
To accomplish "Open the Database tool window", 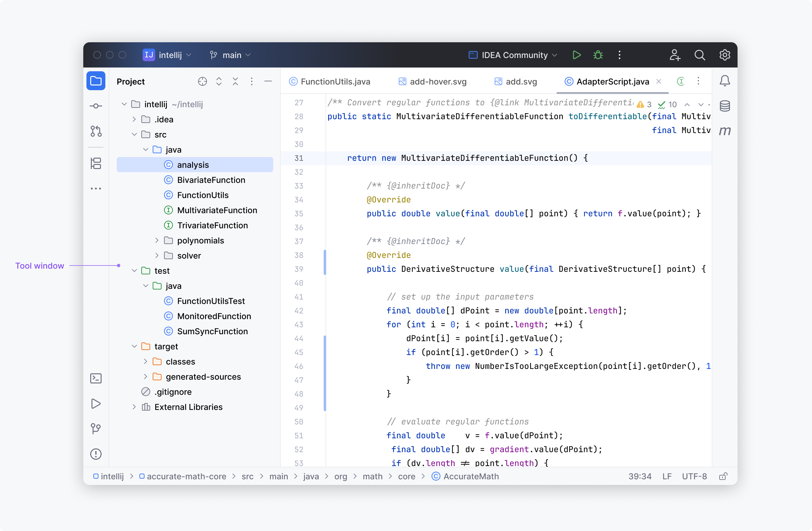I will [x=725, y=106].
